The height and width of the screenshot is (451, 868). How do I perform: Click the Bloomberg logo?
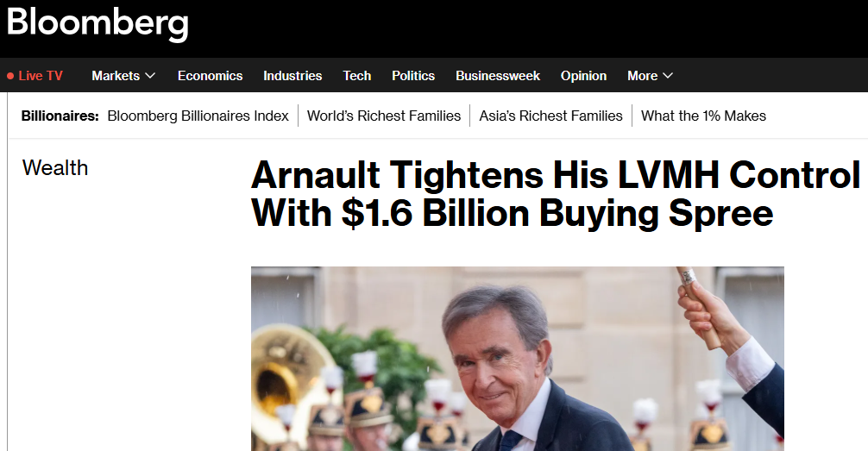97,24
